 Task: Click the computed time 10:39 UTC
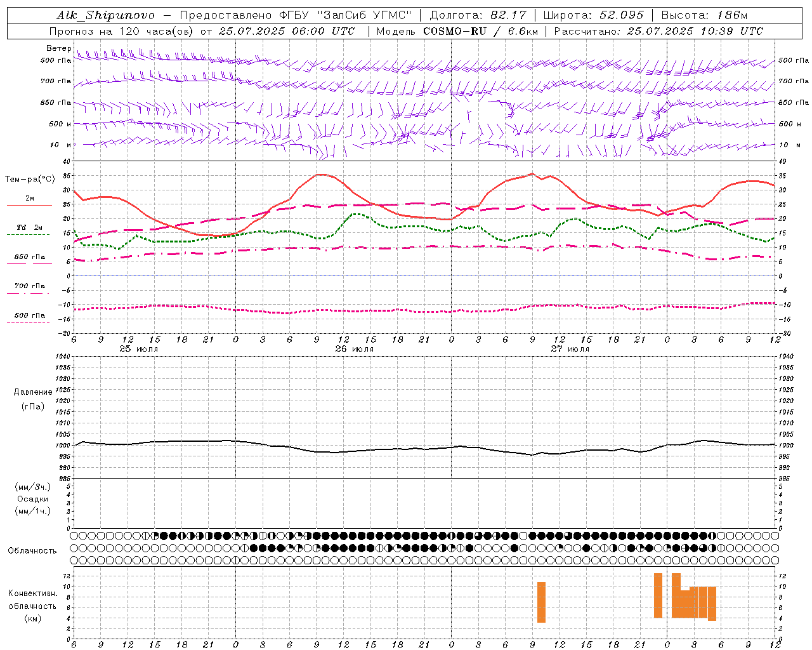[729, 31]
